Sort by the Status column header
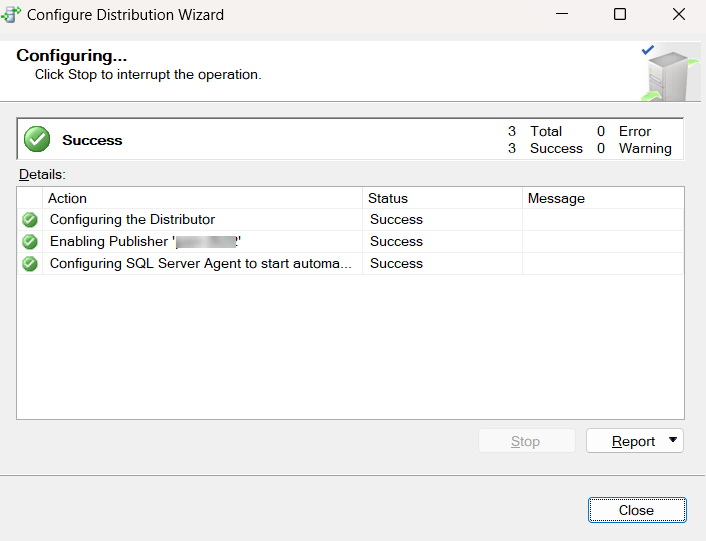Image resolution: width=706 pixels, height=541 pixels. click(440, 198)
